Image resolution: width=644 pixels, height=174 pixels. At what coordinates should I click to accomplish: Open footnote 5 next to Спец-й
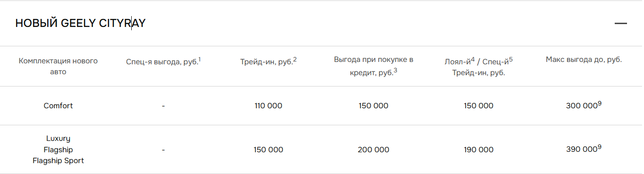click(511, 60)
